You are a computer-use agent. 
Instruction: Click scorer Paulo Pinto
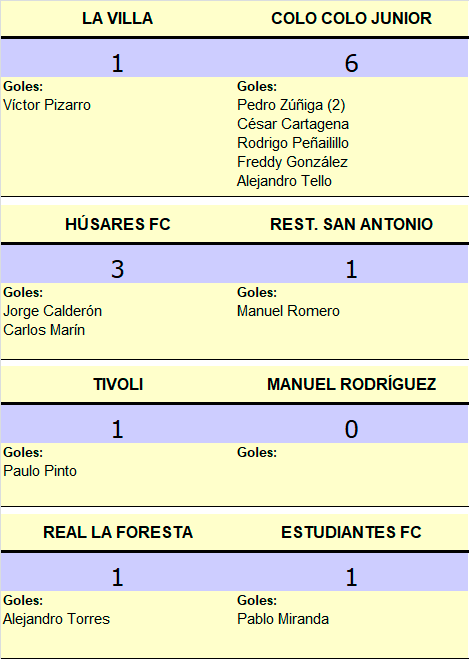[x=40, y=471]
